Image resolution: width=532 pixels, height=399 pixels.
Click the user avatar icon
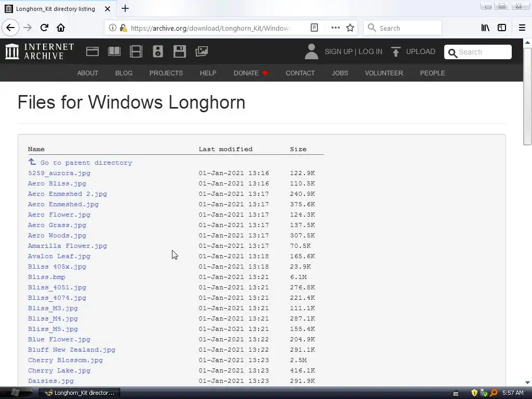tap(311, 51)
